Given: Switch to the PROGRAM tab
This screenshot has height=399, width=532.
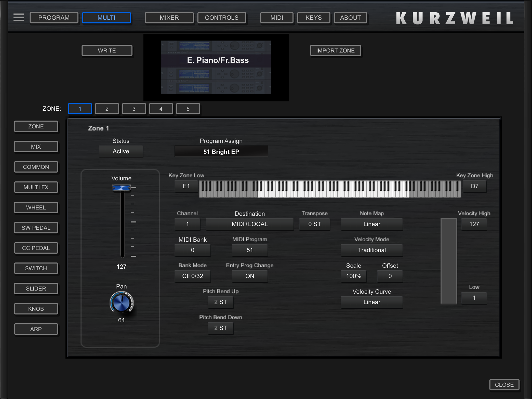Looking at the screenshot, I should 54,18.
